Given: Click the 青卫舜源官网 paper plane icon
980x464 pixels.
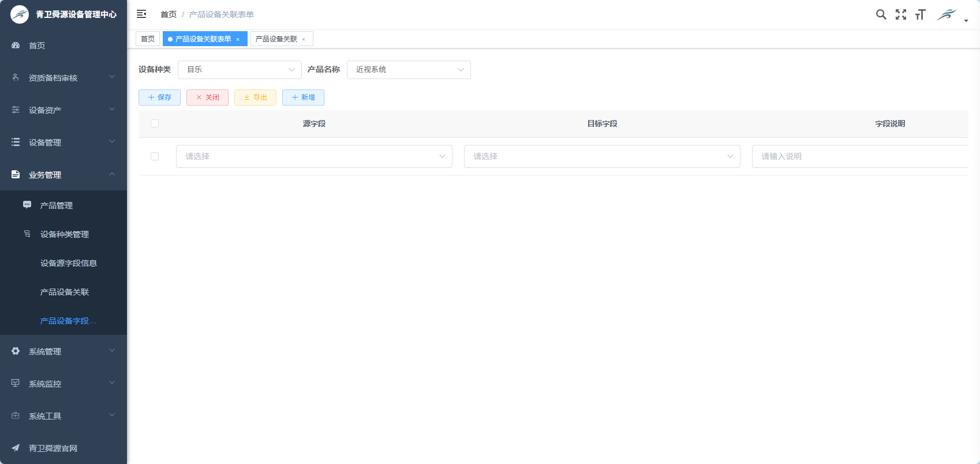Looking at the screenshot, I should [x=16, y=448].
